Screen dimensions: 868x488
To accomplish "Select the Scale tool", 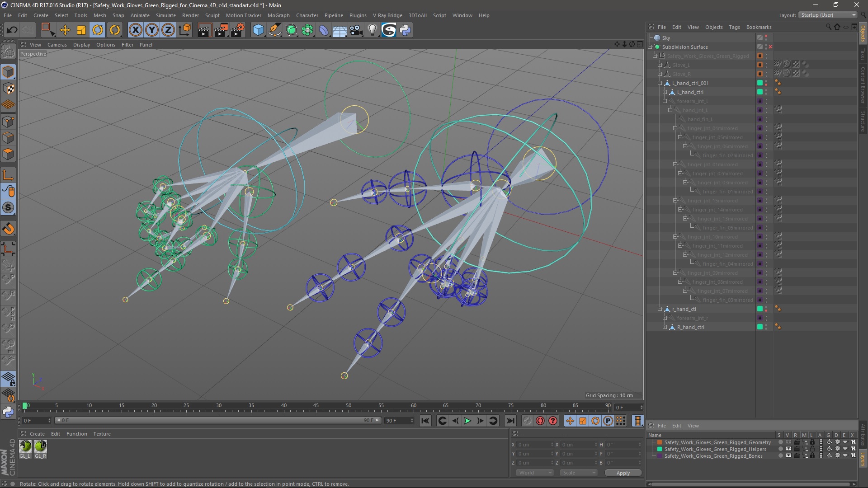I will [81, 30].
